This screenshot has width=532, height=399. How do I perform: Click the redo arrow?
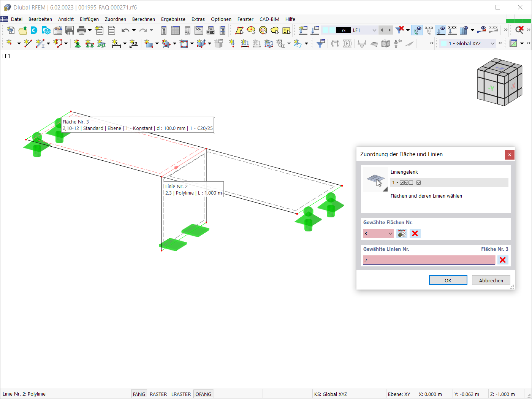pyautogui.click(x=143, y=30)
